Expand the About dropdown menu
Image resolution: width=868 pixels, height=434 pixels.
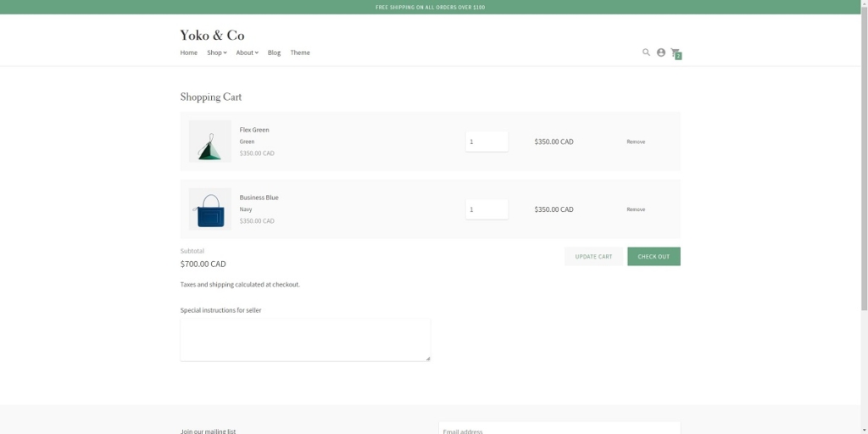pyautogui.click(x=247, y=53)
